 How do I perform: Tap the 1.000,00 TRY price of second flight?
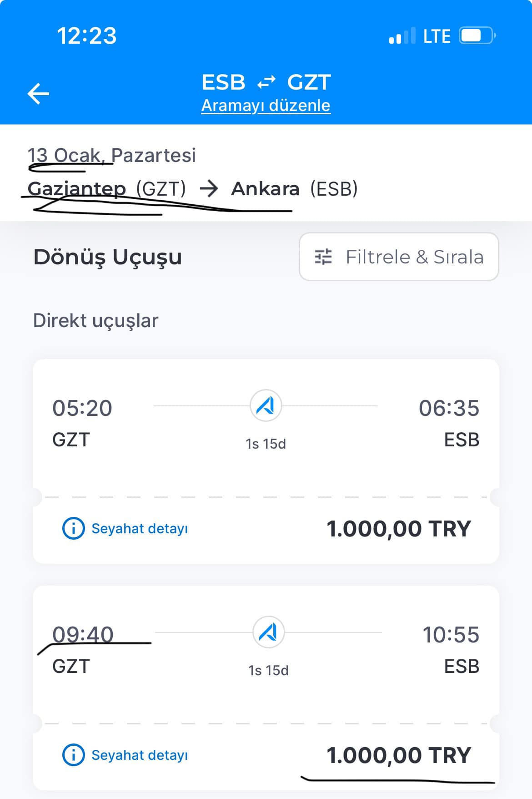pyautogui.click(x=398, y=755)
